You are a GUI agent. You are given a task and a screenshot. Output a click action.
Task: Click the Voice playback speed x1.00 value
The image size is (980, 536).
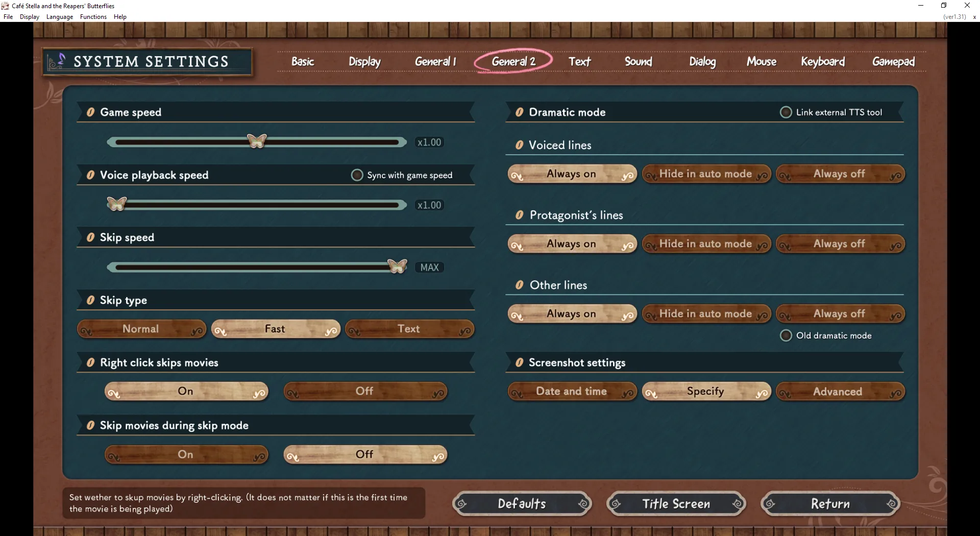click(429, 205)
